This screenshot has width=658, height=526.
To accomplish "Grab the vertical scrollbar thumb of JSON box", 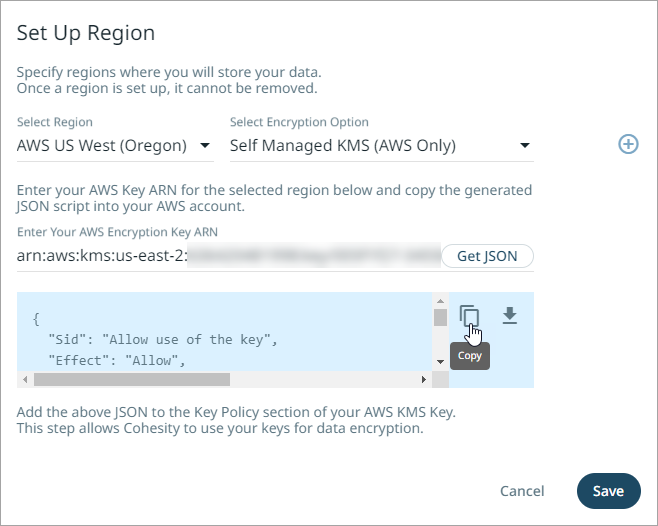I will click(440, 318).
